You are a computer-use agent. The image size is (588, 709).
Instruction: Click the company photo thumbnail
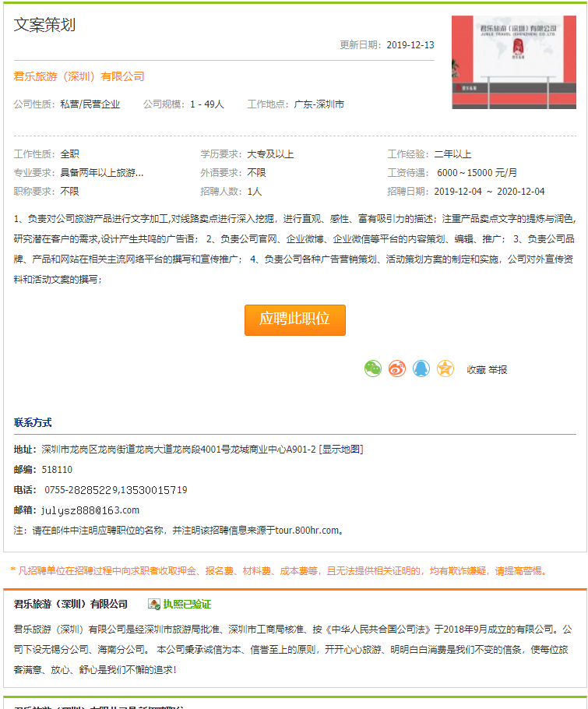tap(514, 62)
